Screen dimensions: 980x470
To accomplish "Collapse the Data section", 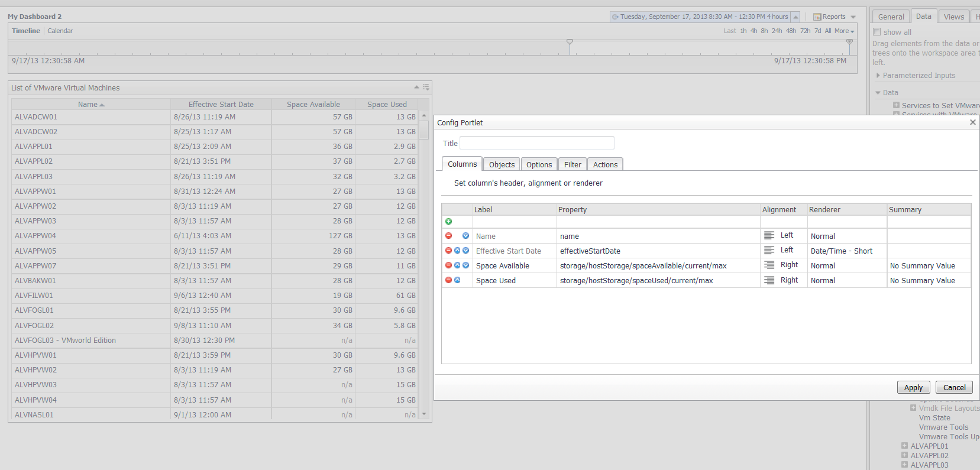I will click(878, 93).
